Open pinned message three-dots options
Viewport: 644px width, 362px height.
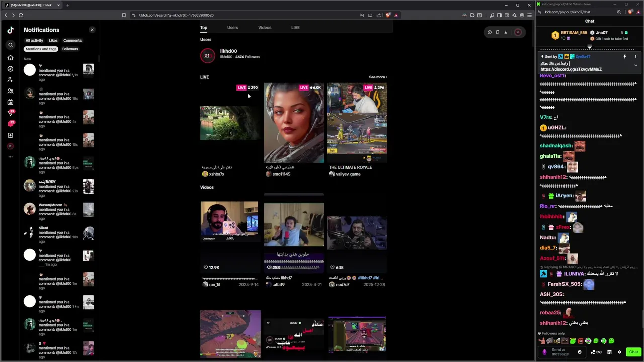coord(635,57)
